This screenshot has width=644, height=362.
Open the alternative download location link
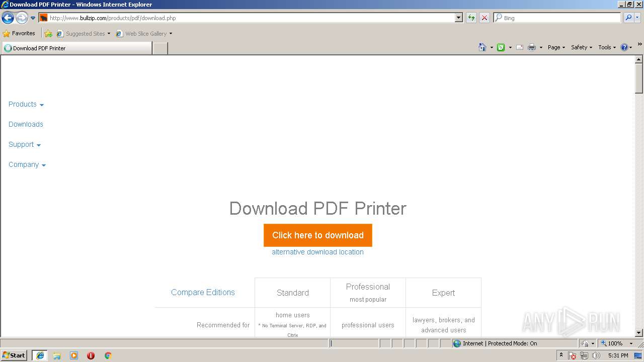click(x=317, y=252)
